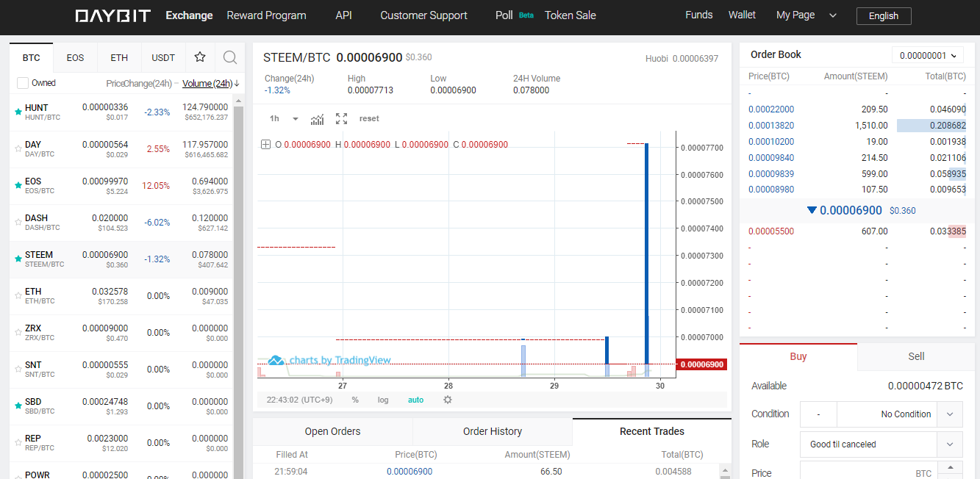980x479 pixels.
Task: Go to Funds page
Action: tap(698, 15)
